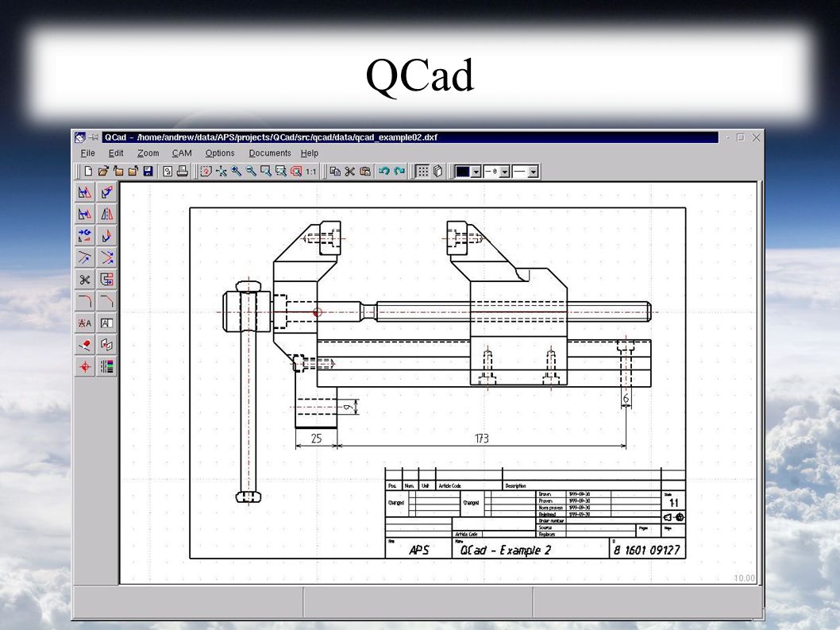Image resolution: width=840 pixels, height=630 pixels.
Task: Click the dark color swatch in toolbar
Action: (x=462, y=172)
